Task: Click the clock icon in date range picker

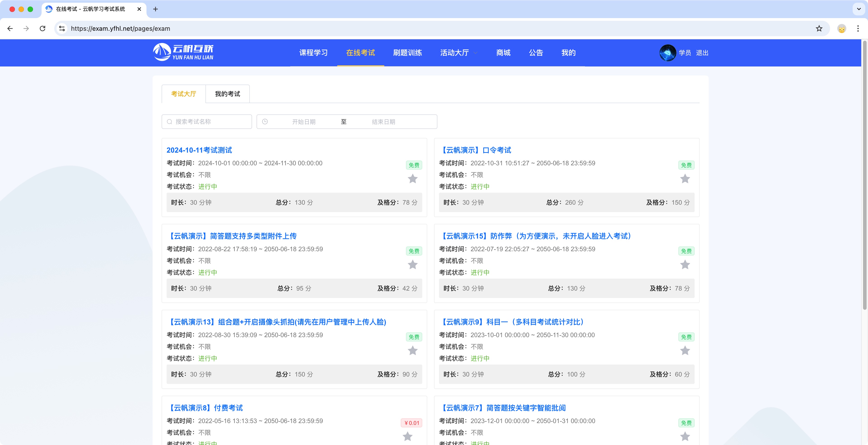Action: 265,122
